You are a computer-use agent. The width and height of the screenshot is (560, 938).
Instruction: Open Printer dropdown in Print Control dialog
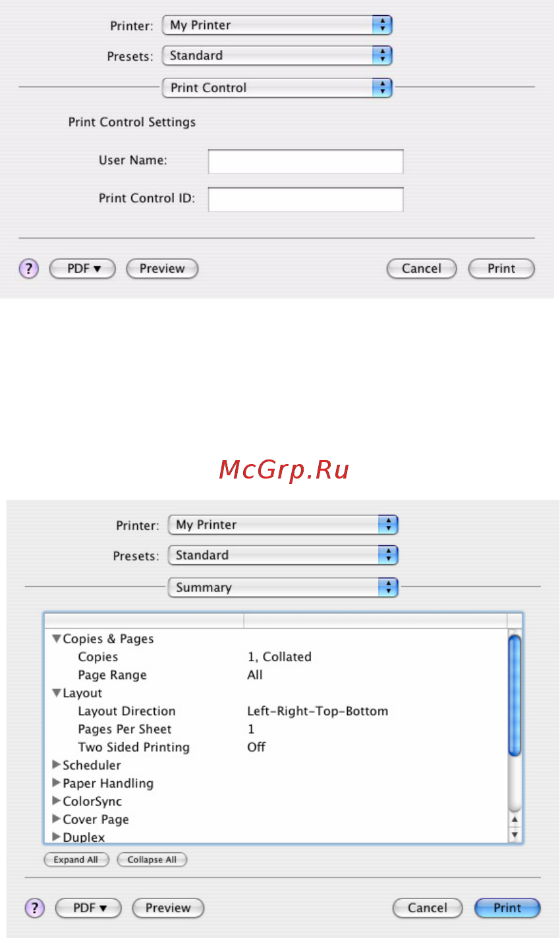277,25
